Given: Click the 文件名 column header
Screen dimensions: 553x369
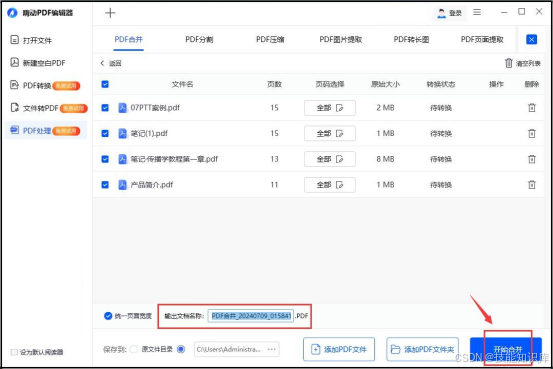Looking at the screenshot, I should [182, 84].
